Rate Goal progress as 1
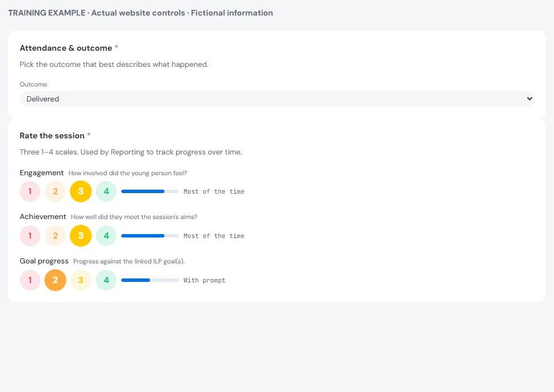This screenshot has height=392, width=554. 30,280
